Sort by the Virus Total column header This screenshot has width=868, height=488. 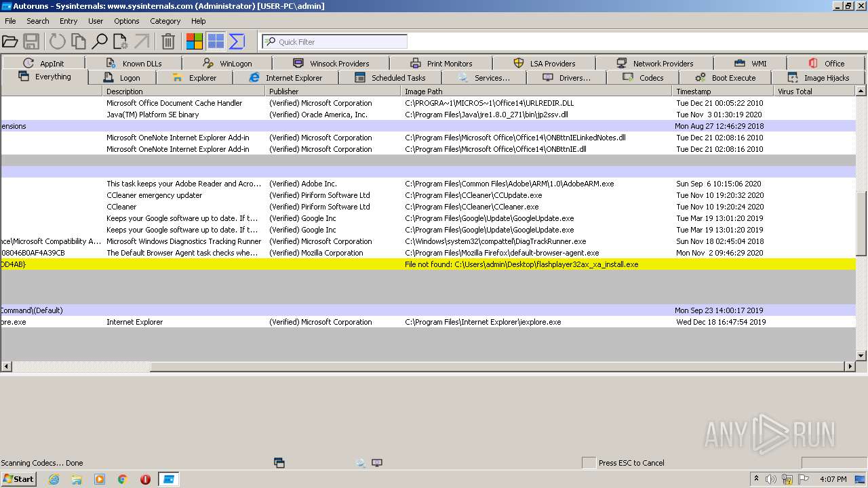tap(815, 91)
